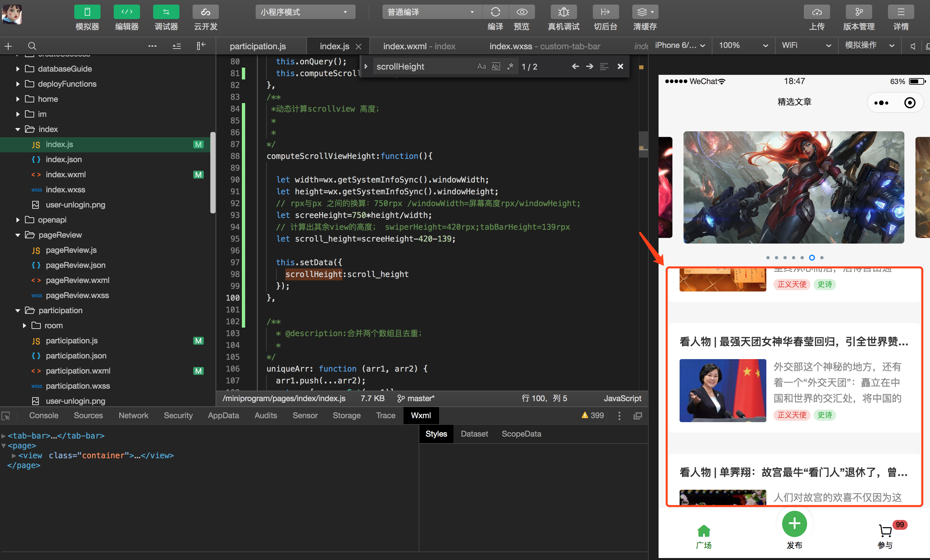Open the Dataset panel tab
930x560 pixels.
[474, 434]
